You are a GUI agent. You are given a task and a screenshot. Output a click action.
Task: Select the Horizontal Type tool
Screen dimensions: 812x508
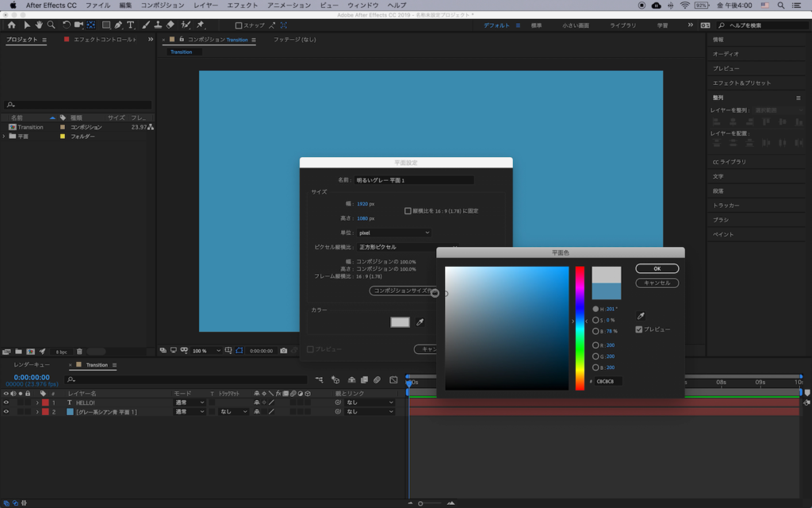point(131,25)
